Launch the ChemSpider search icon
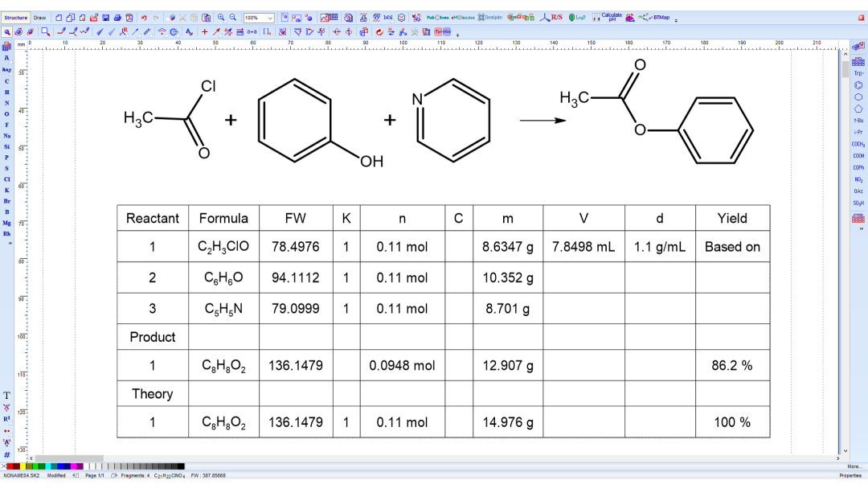Image resolution: width=868 pixels, height=489 pixels. (489, 16)
